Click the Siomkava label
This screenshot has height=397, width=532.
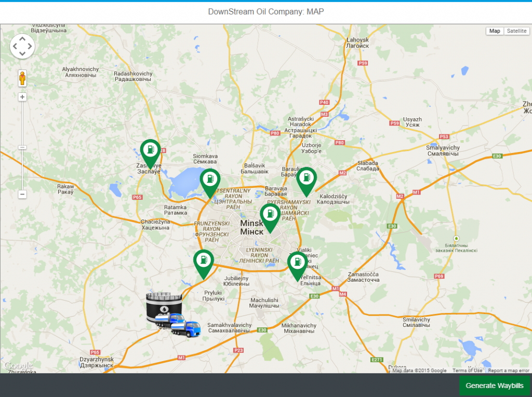click(205, 159)
